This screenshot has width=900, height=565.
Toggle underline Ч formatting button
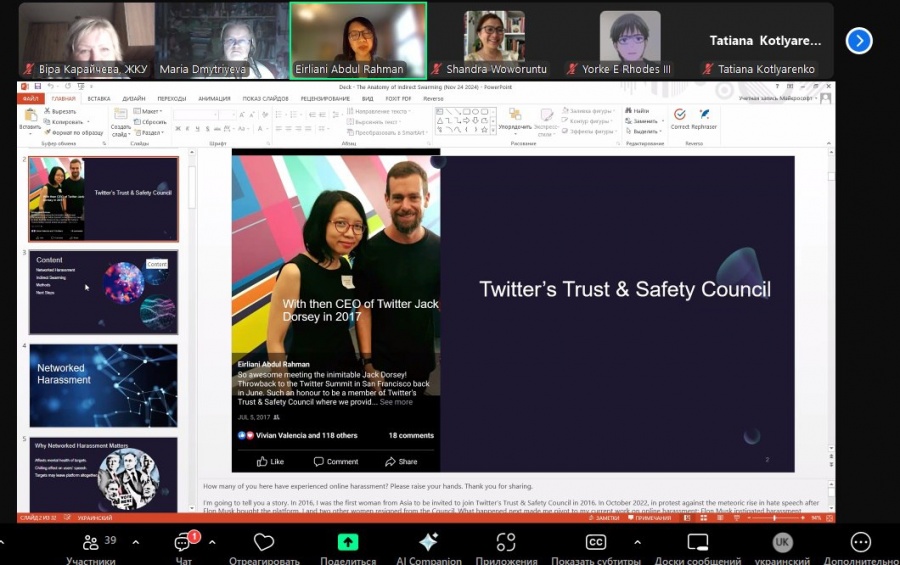coord(197,129)
